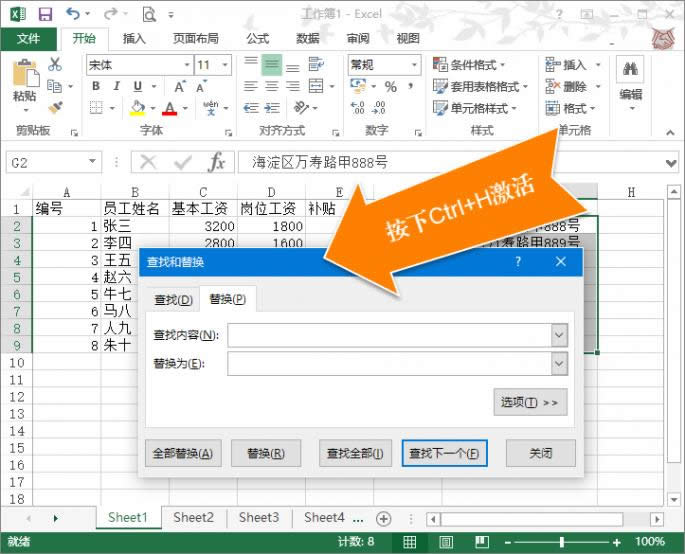Toggle Bold formatting
The width and height of the screenshot is (685, 554).
click(x=96, y=87)
